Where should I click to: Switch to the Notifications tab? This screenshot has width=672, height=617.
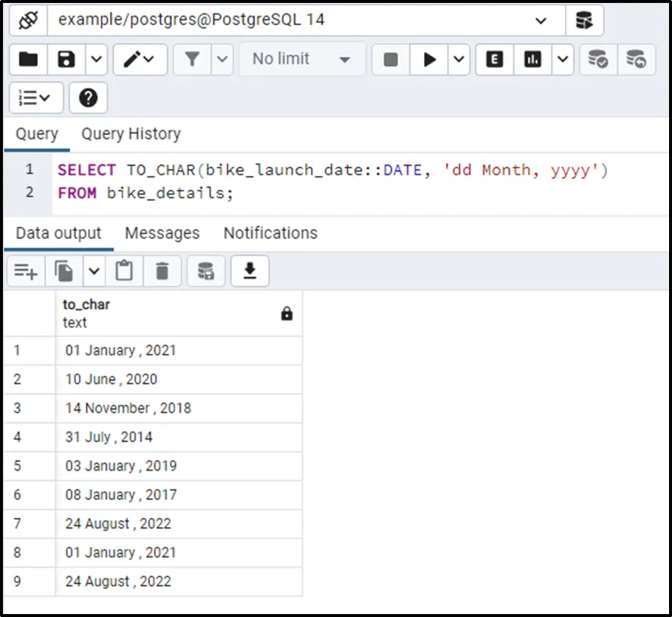(270, 233)
